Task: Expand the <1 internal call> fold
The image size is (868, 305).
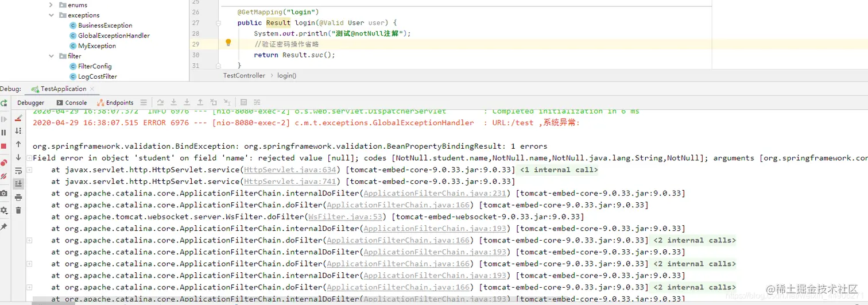Action: tap(559, 170)
